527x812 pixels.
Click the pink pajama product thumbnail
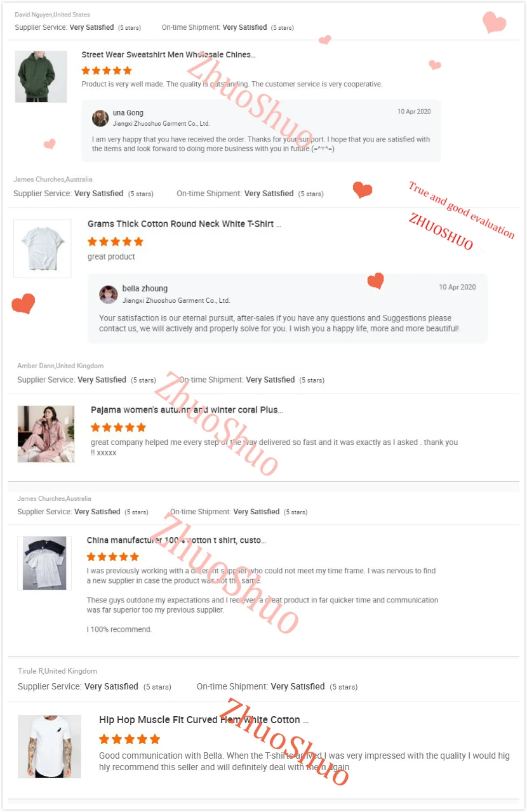pos(46,434)
